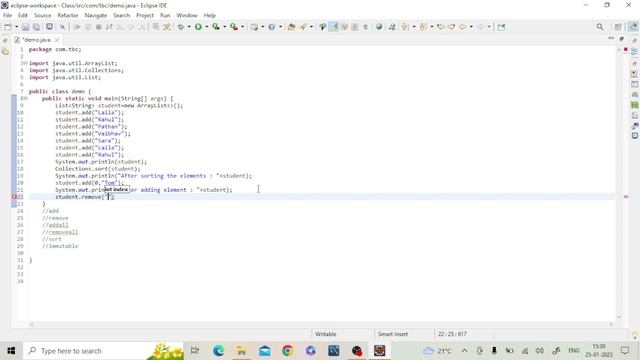
Task: Click Next Annotation toolbar icon
Action: pos(405,27)
